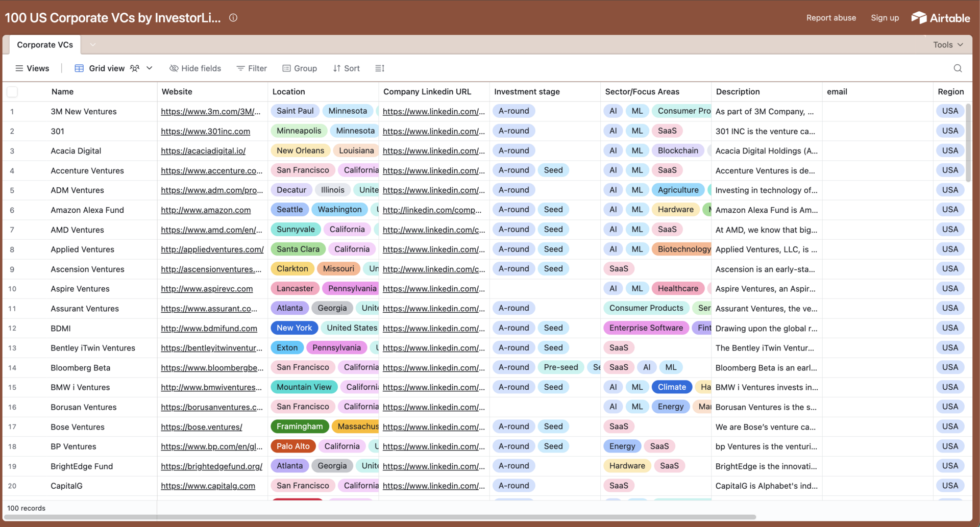The height and width of the screenshot is (527, 980).
Task: Click the Sort arrows icon
Action: coord(337,68)
